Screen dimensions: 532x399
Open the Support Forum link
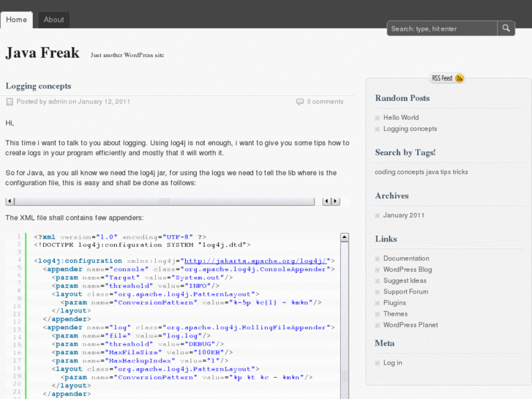point(405,291)
